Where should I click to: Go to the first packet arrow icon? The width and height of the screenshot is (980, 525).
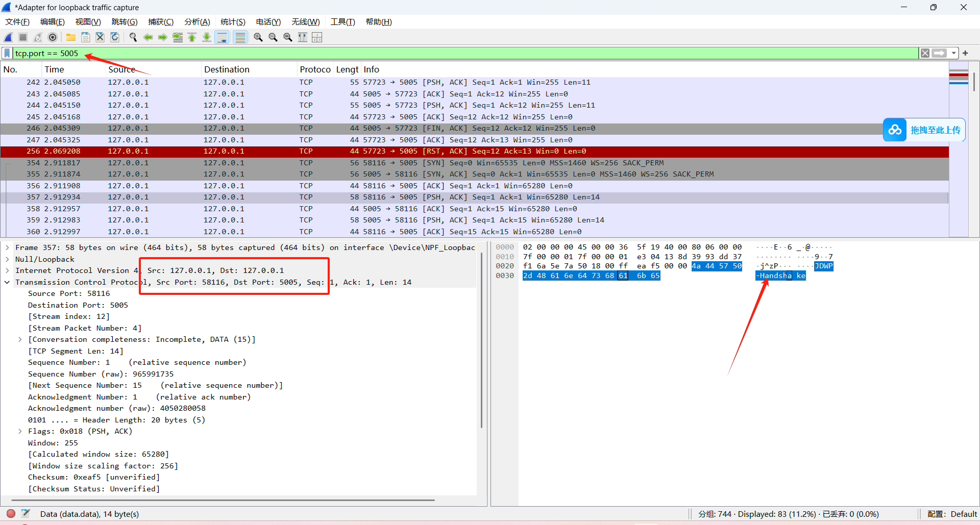pyautogui.click(x=192, y=37)
